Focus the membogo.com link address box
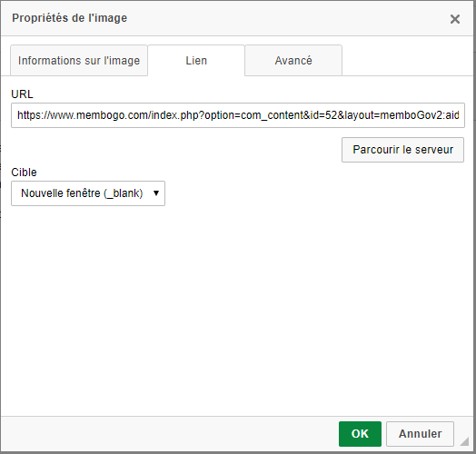The width and height of the screenshot is (476, 454). [238, 115]
